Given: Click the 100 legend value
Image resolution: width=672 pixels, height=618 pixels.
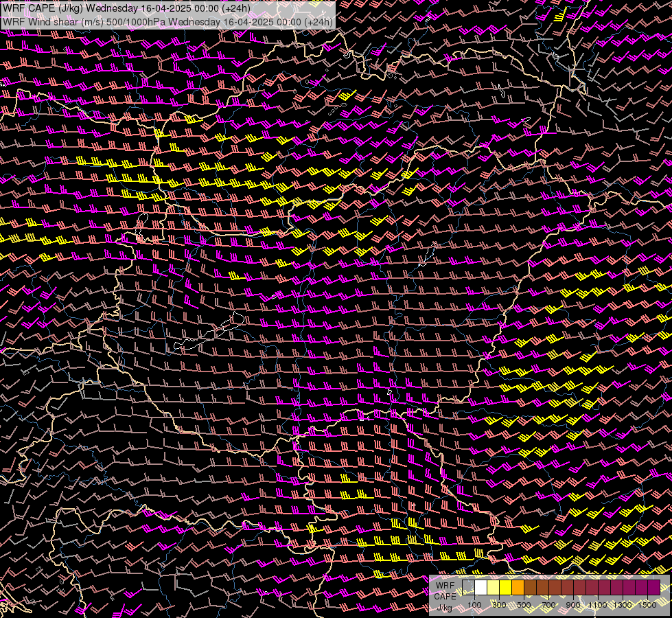Looking at the screenshot, I should [474, 605].
